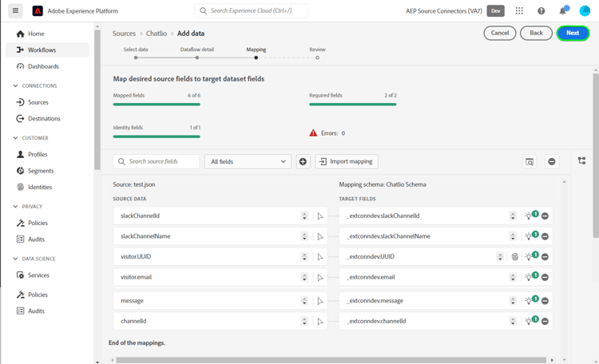Click the Adobe logo icon
599x364 pixels.
click(38, 11)
